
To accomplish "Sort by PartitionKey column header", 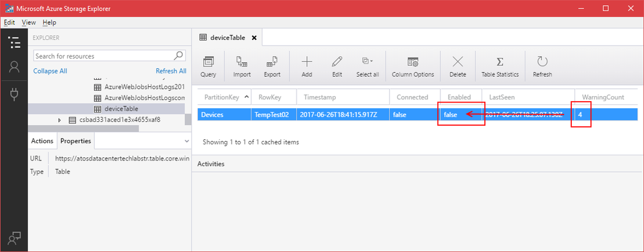I will point(224,97).
